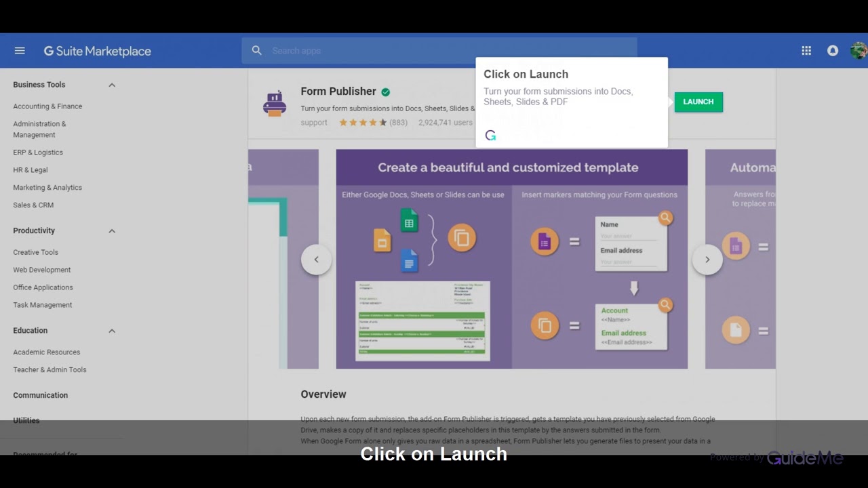Open ERP & Logistics category
This screenshot has width=868, height=488.
pyautogui.click(x=38, y=152)
